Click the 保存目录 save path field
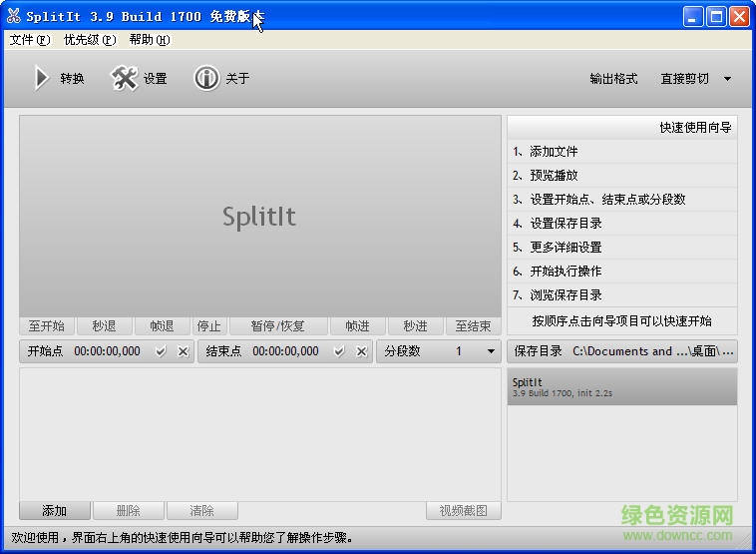This screenshot has height=554, width=756. [x=652, y=351]
